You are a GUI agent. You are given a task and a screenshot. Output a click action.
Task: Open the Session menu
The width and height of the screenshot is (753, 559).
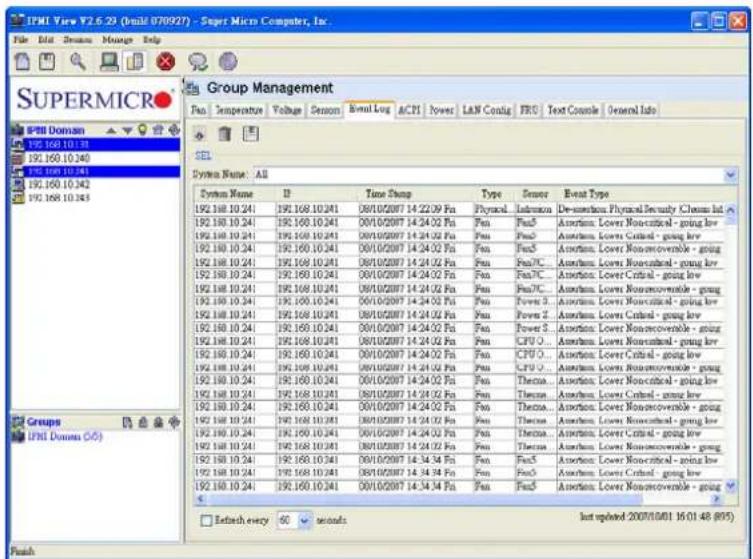pyautogui.click(x=77, y=40)
